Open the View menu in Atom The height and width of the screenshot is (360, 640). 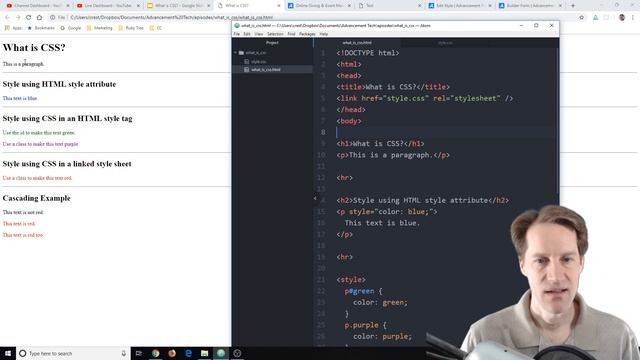point(259,34)
